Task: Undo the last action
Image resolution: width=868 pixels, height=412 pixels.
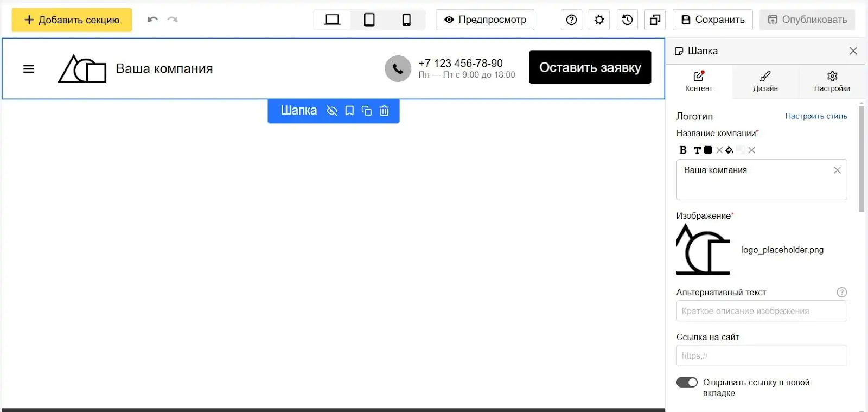Action: click(x=152, y=20)
